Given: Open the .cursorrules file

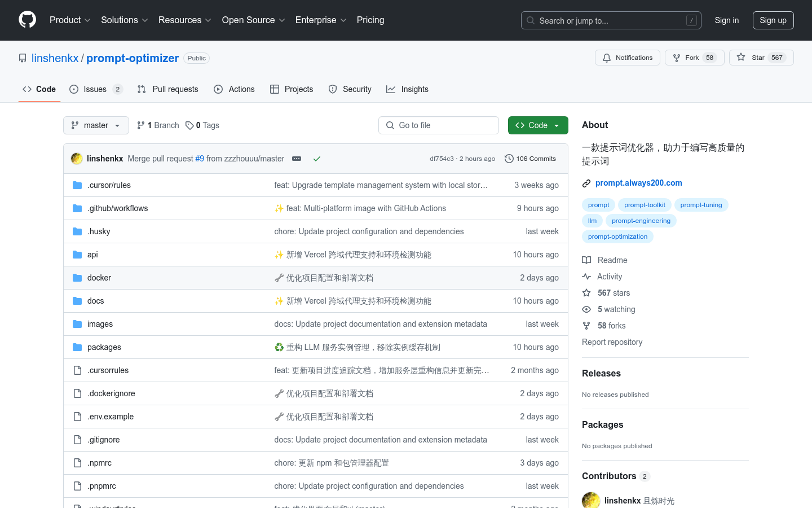Looking at the screenshot, I should [108, 370].
